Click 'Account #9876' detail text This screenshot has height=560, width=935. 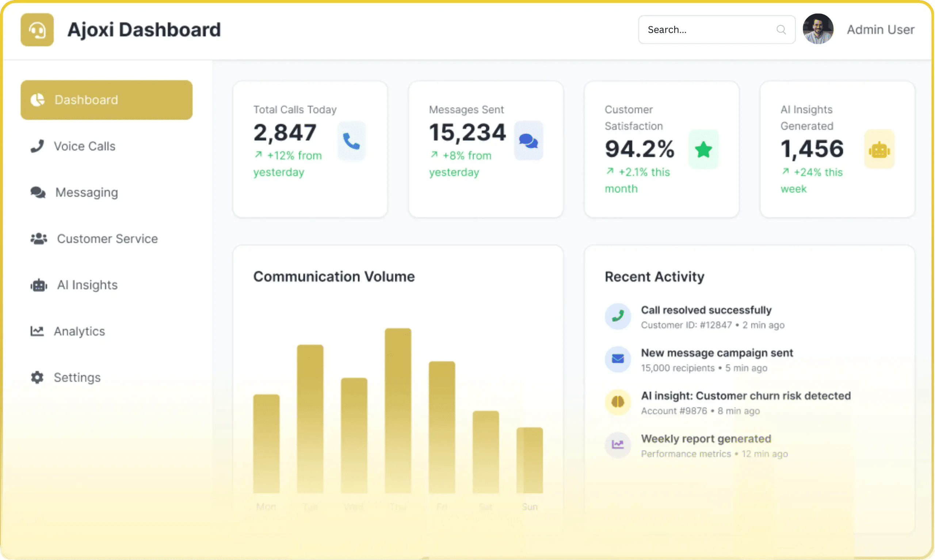(674, 411)
